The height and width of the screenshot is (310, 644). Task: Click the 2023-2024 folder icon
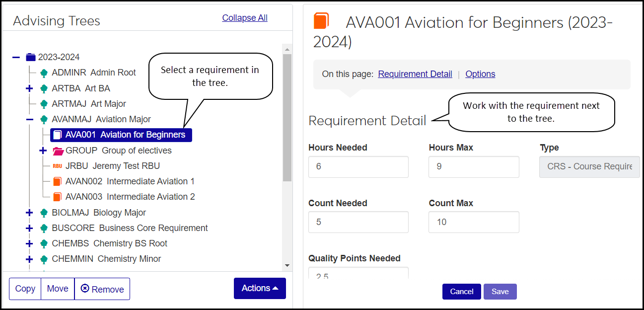tap(31, 57)
